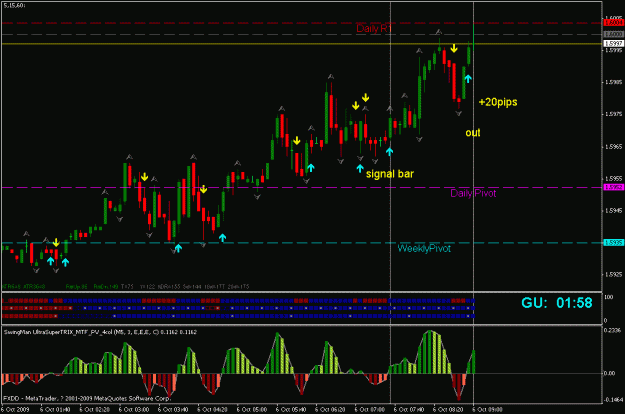
Task: Click the '6 Oct 03:00' time label
Action: point(134,410)
